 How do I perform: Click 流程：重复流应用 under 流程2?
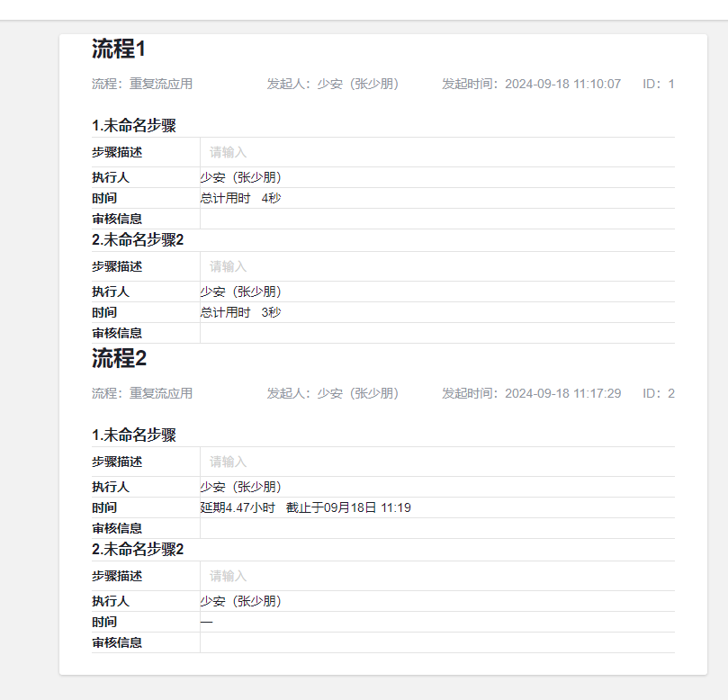[x=142, y=393]
